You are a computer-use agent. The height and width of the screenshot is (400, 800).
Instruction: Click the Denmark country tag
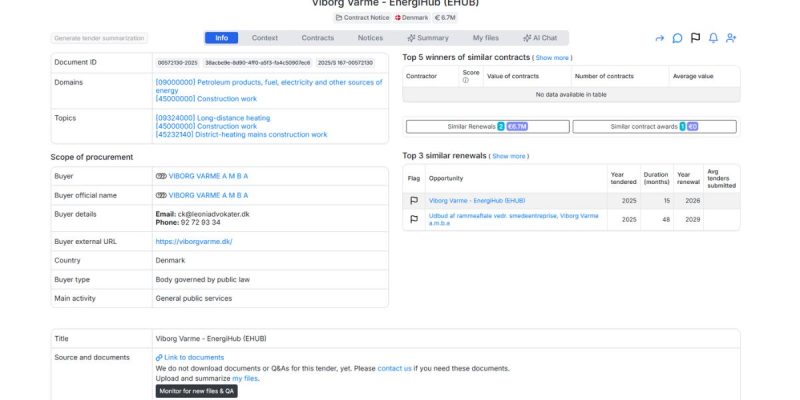point(411,17)
